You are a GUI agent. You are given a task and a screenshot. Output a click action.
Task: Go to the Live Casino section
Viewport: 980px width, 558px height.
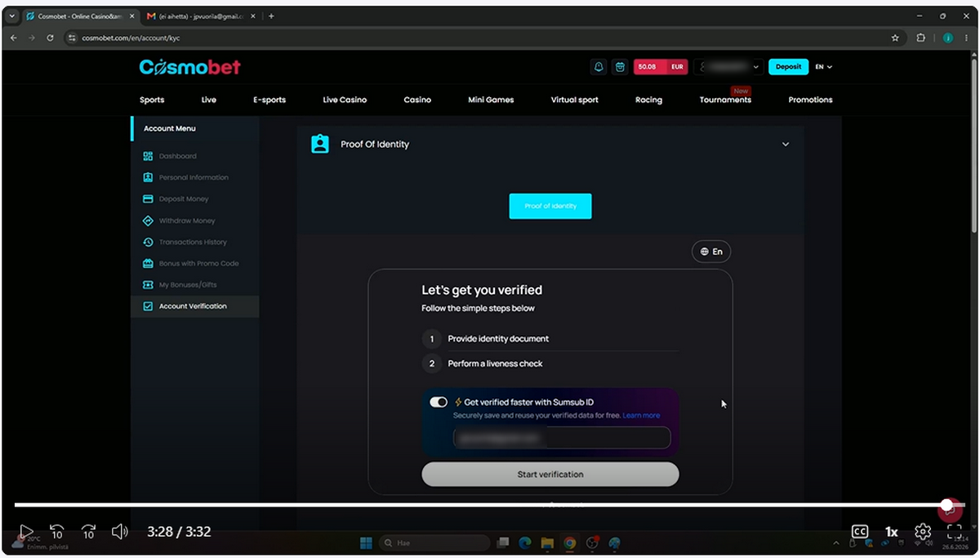pos(345,100)
